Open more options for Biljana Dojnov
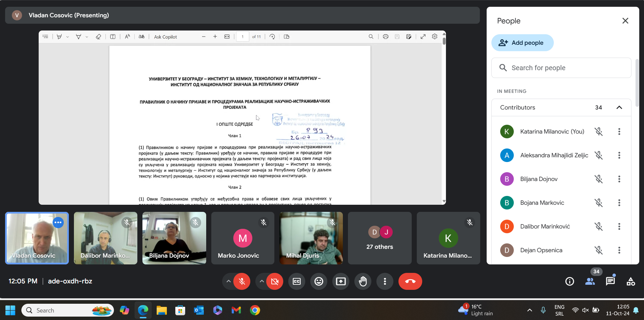Screen dimensions: 644x320 click(x=619, y=179)
